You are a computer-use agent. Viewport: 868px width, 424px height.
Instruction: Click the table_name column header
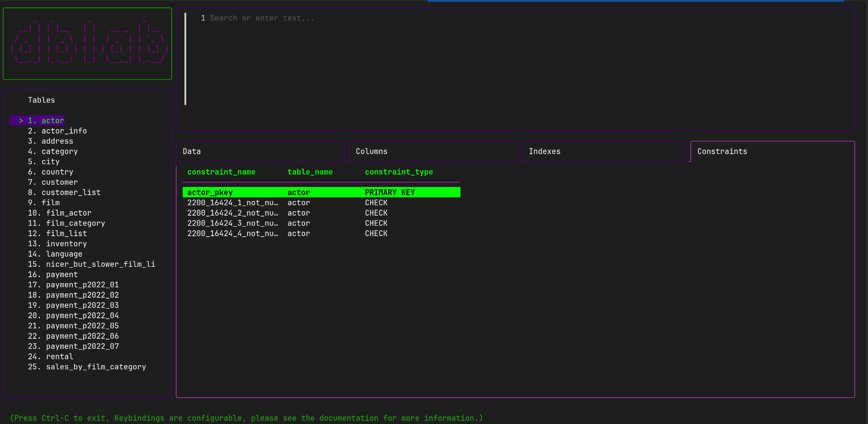(x=310, y=172)
